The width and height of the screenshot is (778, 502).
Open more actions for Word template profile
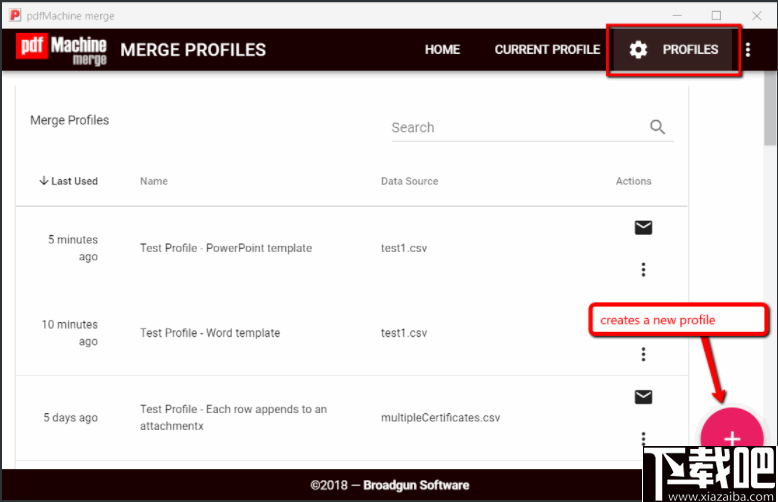[643, 354]
